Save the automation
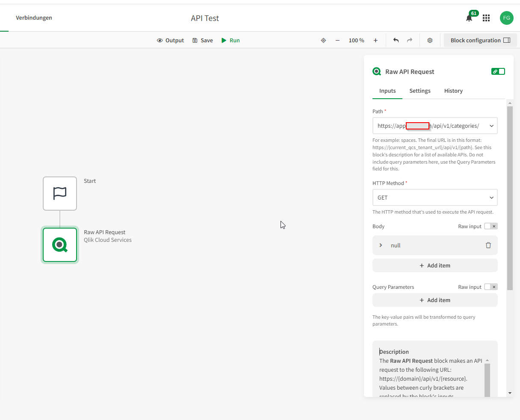 click(x=203, y=40)
